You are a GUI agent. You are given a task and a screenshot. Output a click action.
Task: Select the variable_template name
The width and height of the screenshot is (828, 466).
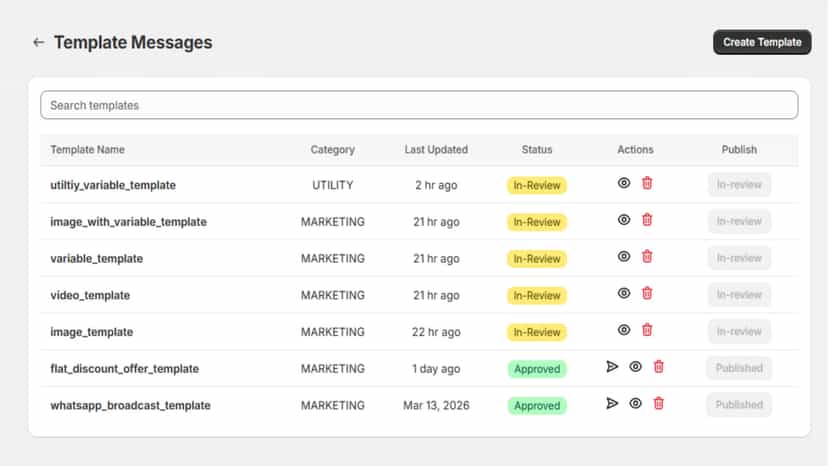click(x=97, y=258)
